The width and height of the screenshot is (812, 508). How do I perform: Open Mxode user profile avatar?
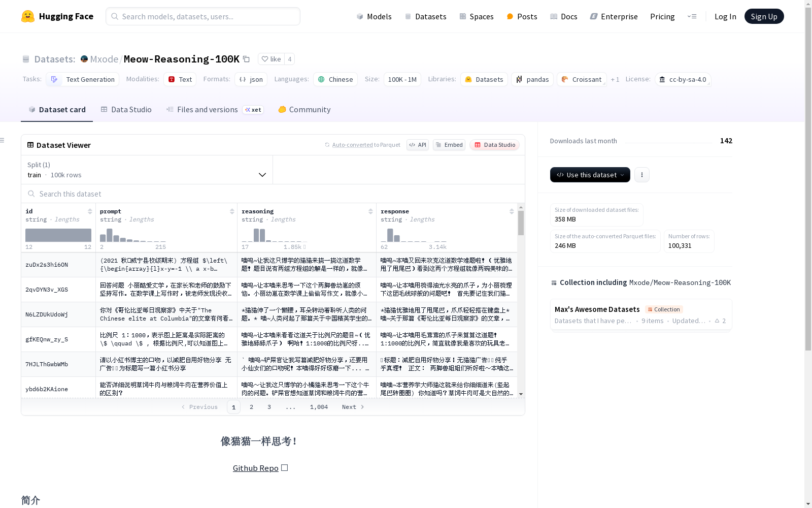coord(84,59)
